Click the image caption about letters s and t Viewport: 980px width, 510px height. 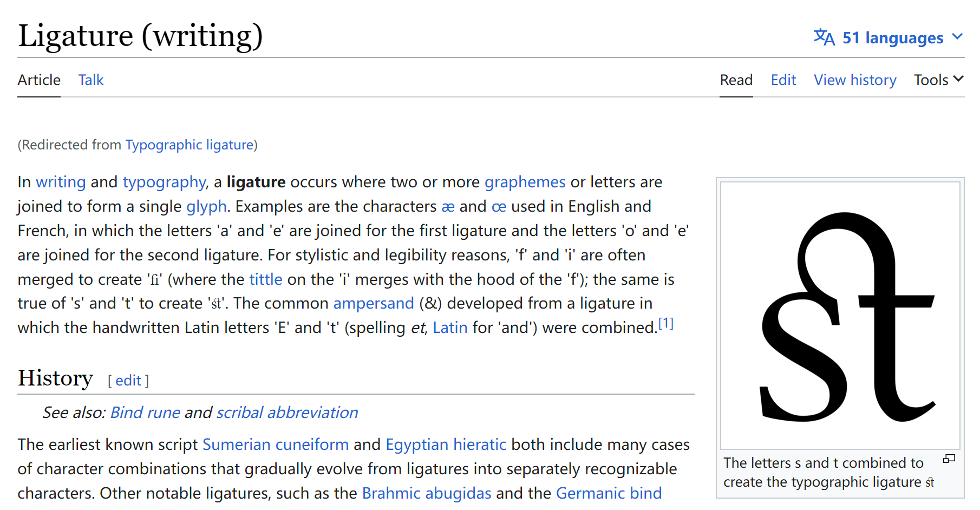(829, 472)
